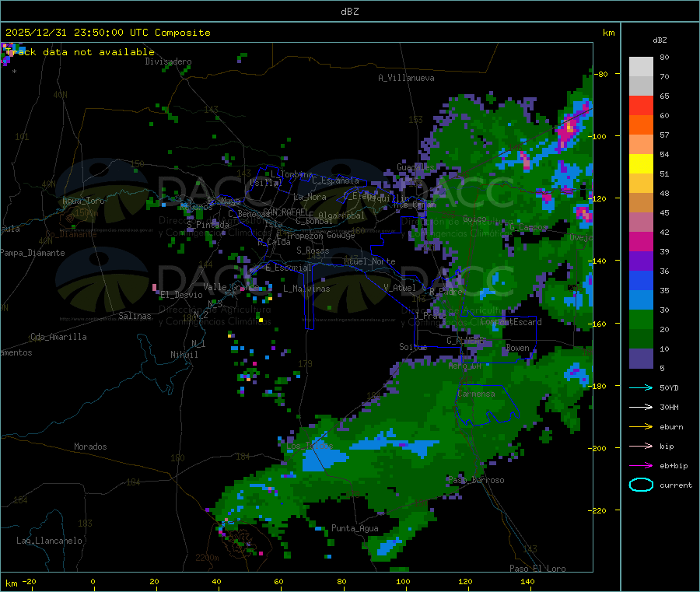Screen dimensions: 700x592
Task: Click the yellow eburn arrow icon
Action: 641,426
